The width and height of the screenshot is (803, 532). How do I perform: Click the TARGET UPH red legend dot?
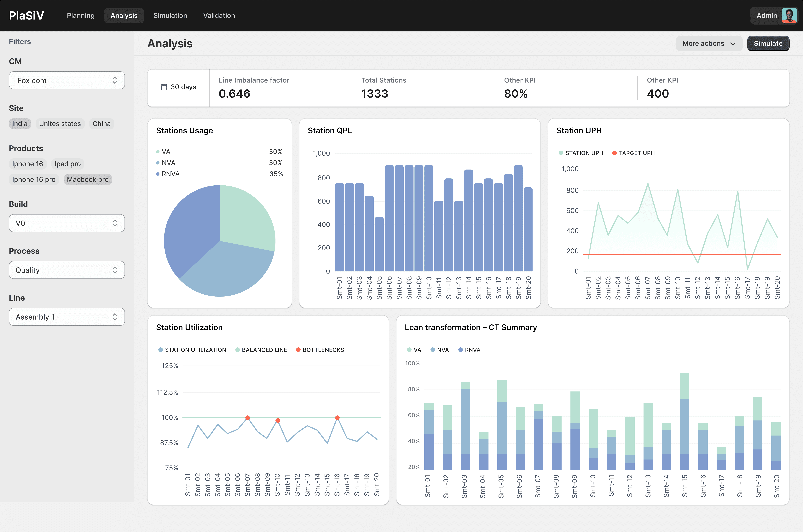coord(614,153)
